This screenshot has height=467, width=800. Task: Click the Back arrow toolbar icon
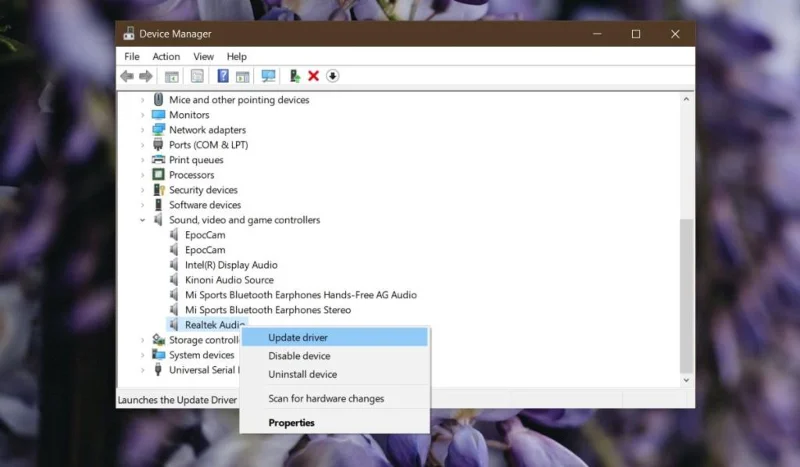pos(127,77)
